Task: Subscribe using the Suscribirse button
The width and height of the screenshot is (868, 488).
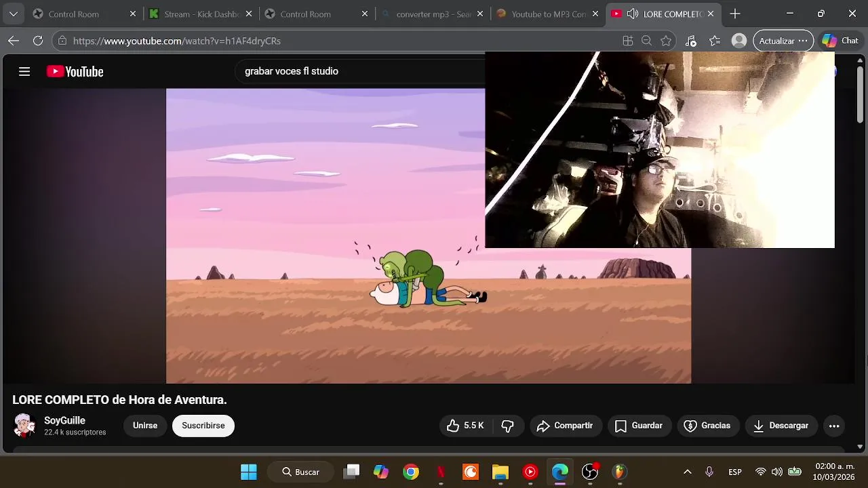Action: (x=203, y=426)
